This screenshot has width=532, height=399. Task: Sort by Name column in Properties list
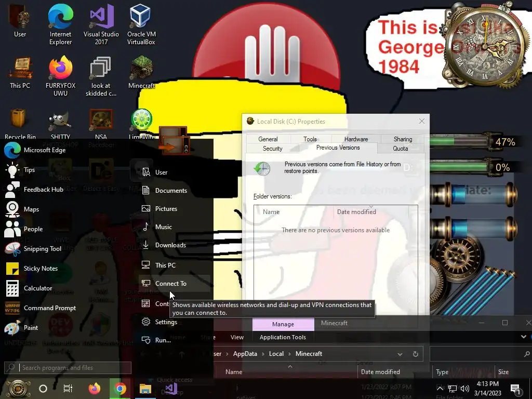click(x=294, y=212)
